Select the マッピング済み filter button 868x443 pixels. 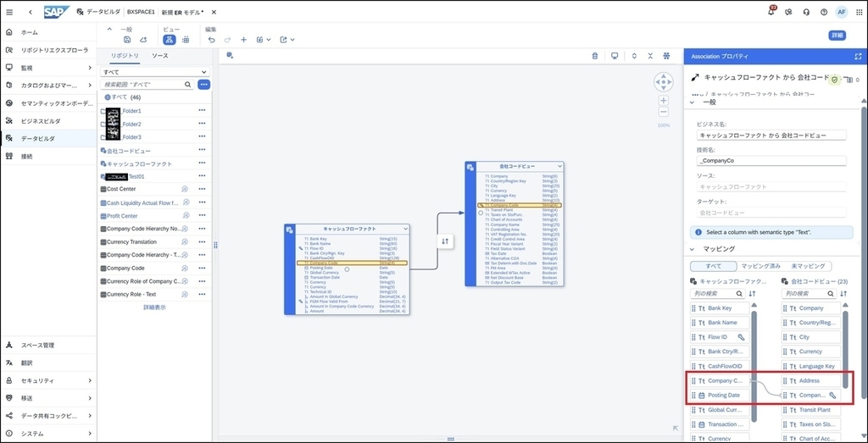click(x=760, y=266)
